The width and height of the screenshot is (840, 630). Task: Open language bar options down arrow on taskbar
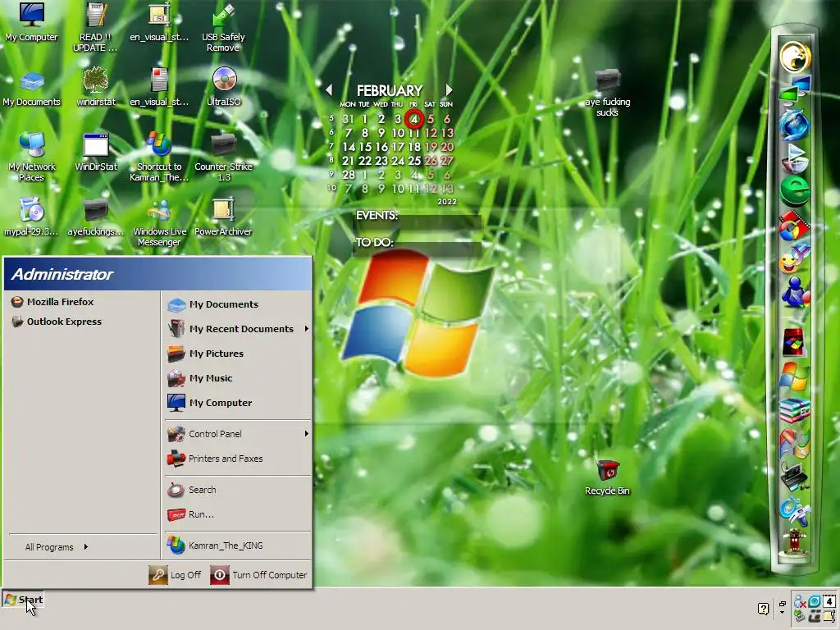click(782, 612)
